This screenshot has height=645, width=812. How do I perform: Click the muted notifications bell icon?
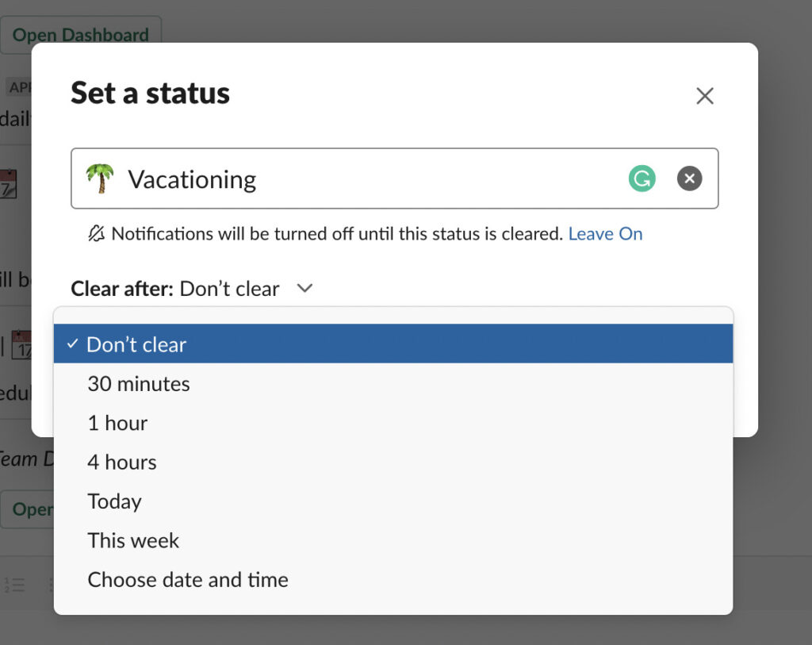tap(96, 233)
